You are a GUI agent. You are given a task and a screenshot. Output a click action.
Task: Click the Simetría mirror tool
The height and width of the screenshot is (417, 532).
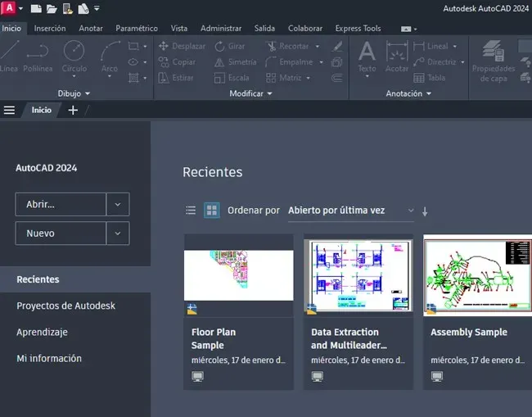[235, 62]
